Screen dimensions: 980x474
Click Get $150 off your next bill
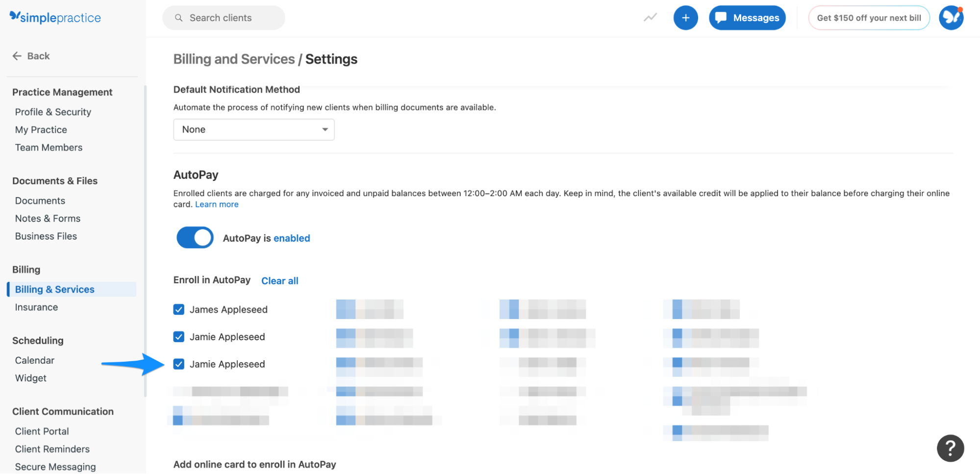[868, 17]
